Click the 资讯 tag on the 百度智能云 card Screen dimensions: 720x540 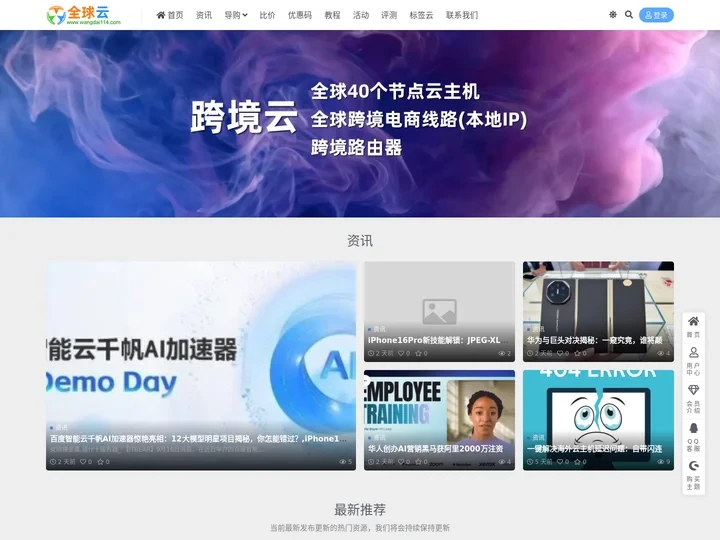[x=58, y=428]
